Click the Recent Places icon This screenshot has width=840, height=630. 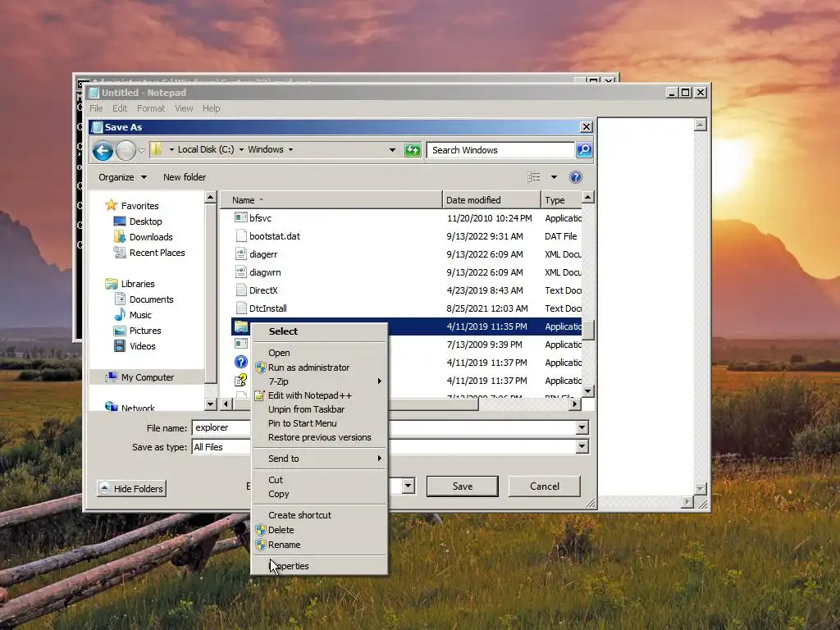[x=120, y=253]
